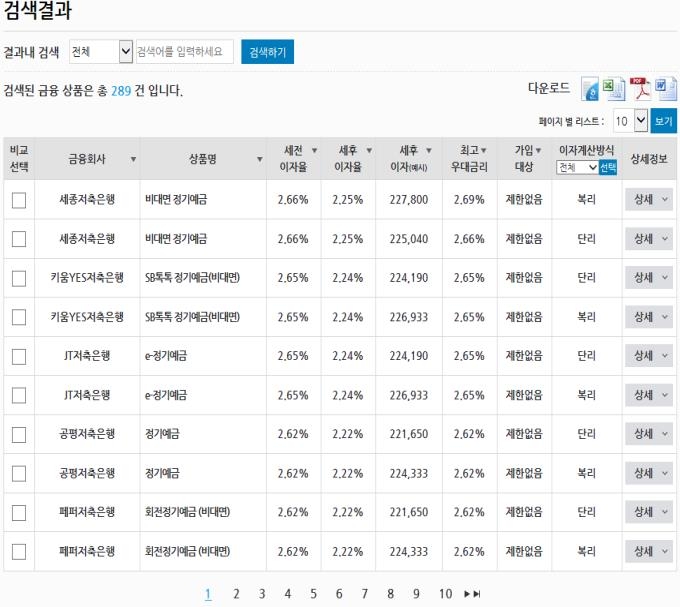This screenshot has width=680, height=607.
Task: Tick JT저축은행 단리 row checkbox
Action: (19, 356)
